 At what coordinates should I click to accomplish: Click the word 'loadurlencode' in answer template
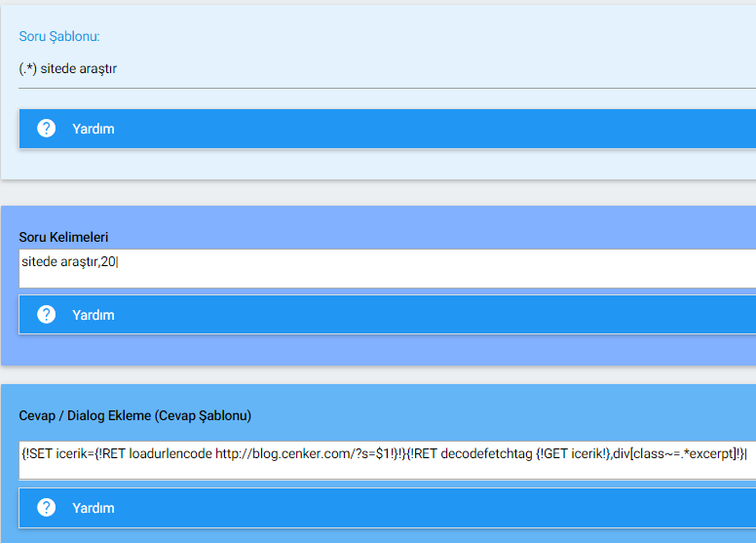tap(170, 454)
